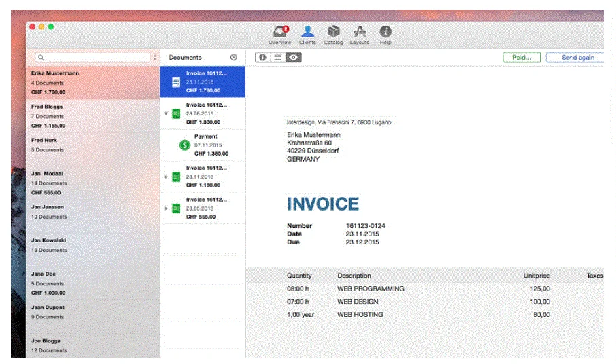Switch to the info view segment

[263, 57]
